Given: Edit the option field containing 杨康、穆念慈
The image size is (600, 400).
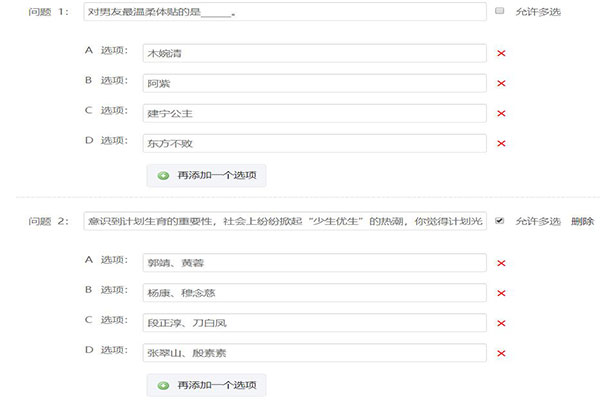Looking at the screenshot, I should tap(315, 293).
